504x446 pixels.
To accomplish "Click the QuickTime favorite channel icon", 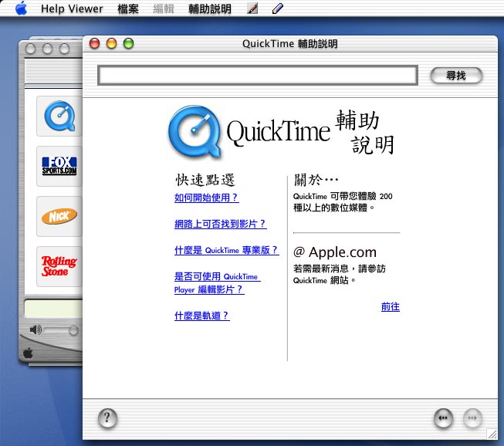I will (x=59, y=117).
